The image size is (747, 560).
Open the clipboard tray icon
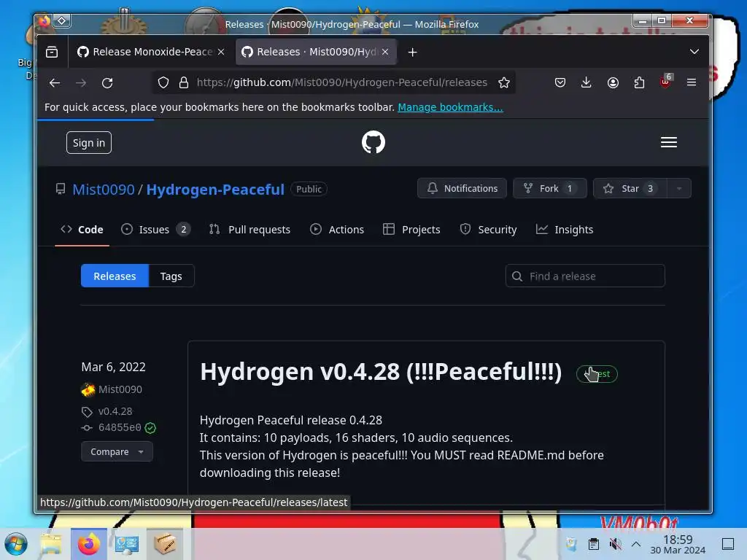tap(594, 544)
